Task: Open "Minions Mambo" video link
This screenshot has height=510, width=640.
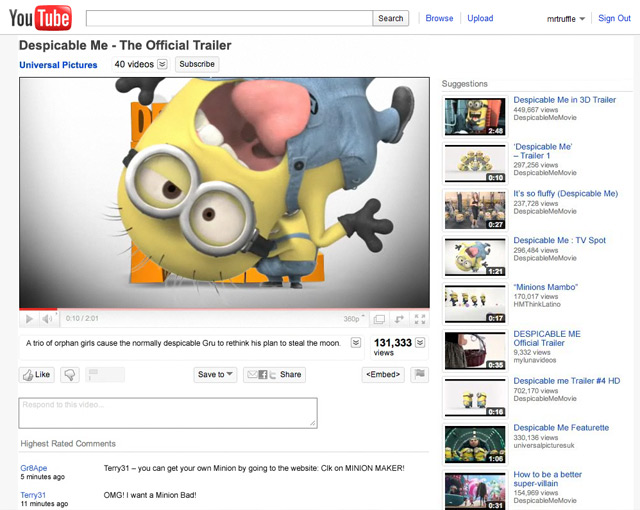Action: tap(545, 287)
